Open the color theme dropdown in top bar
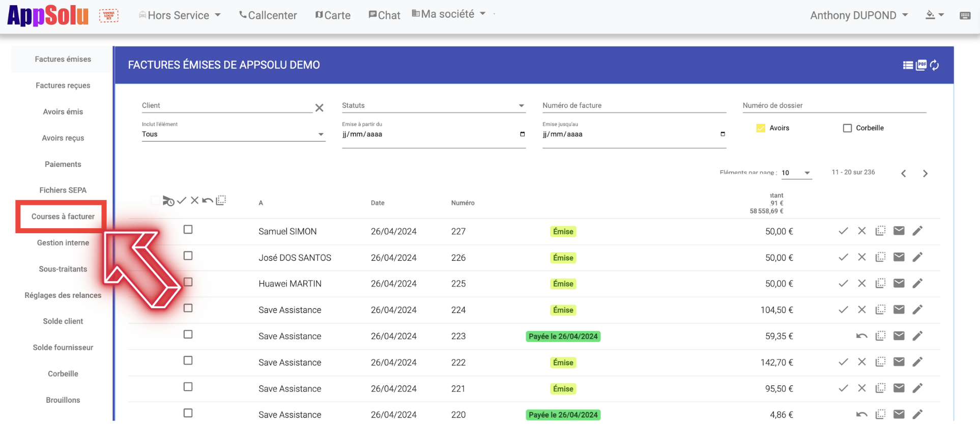 (935, 15)
